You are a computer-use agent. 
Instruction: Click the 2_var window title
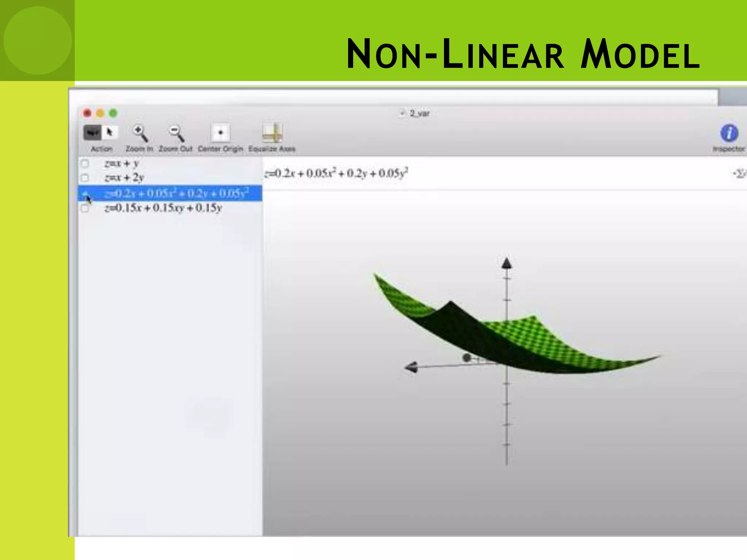[419, 113]
